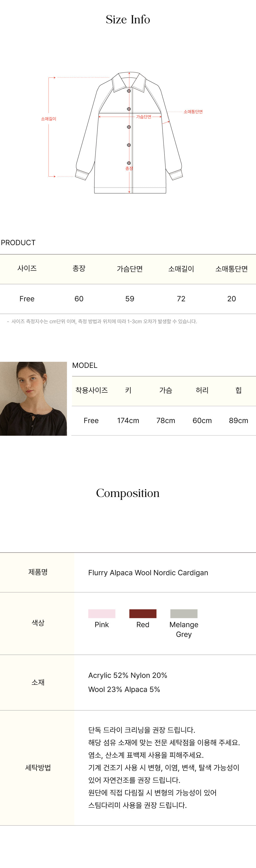
Task: Click the 소매통단면 column header in the product table
Action: [x=231, y=269]
